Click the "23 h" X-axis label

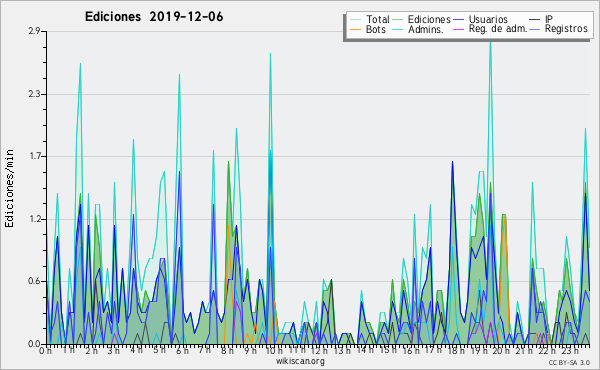click(569, 350)
